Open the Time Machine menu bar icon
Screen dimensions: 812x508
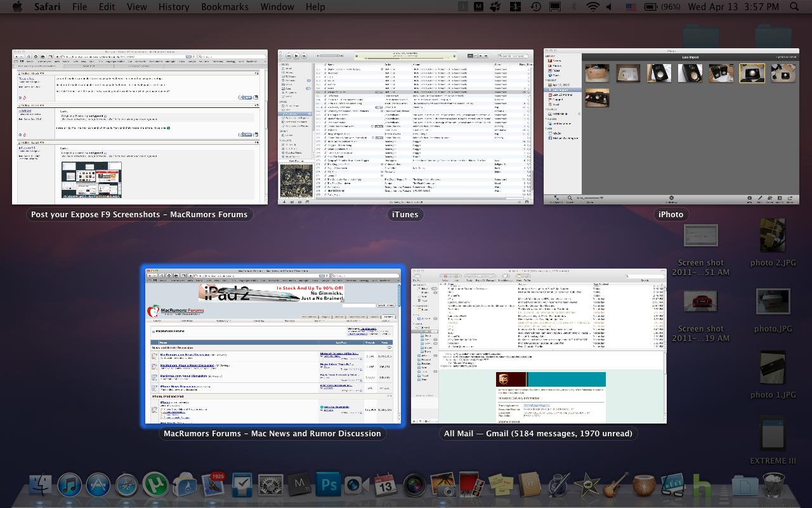click(x=536, y=7)
